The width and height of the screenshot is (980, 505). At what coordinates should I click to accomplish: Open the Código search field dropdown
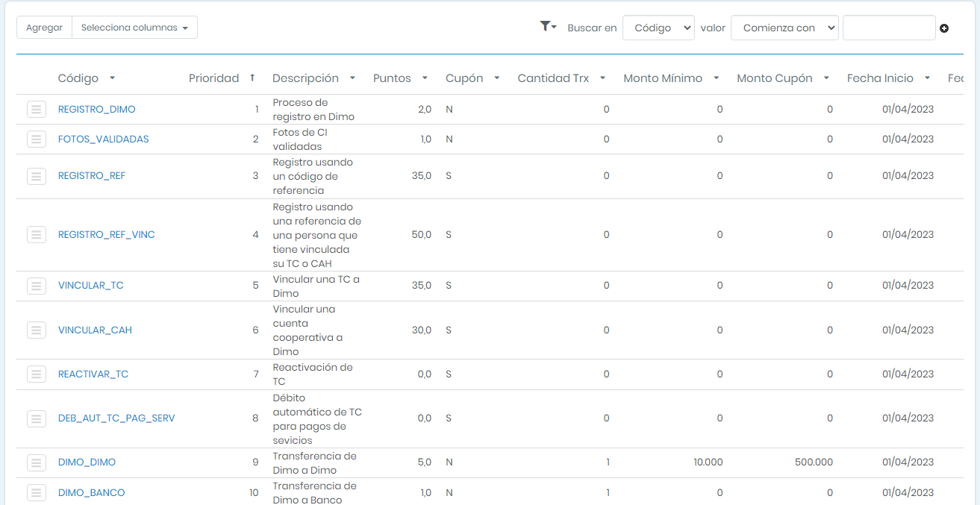coord(658,28)
